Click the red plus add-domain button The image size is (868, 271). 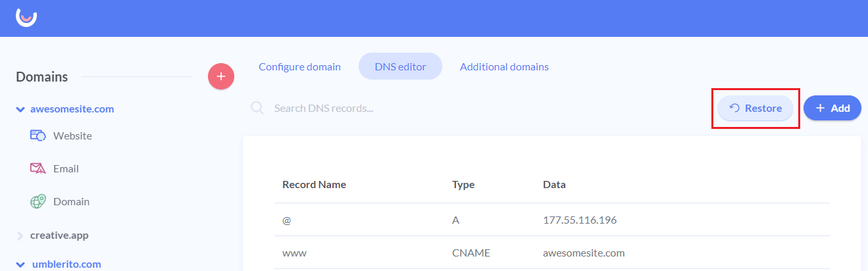click(x=221, y=77)
